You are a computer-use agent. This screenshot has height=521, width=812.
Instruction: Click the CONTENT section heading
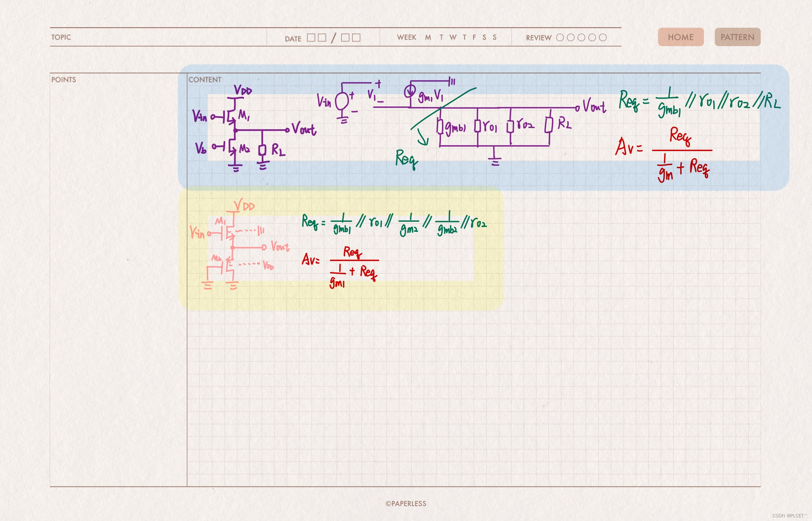point(205,80)
